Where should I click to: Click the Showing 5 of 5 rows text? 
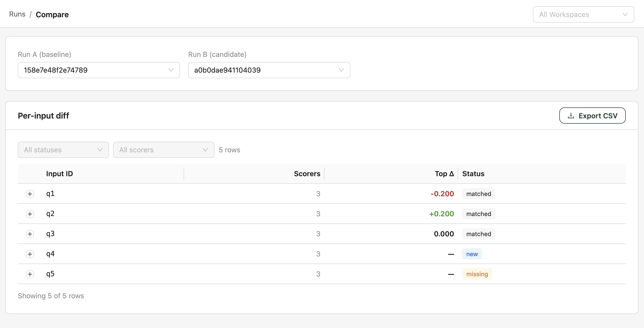51,296
